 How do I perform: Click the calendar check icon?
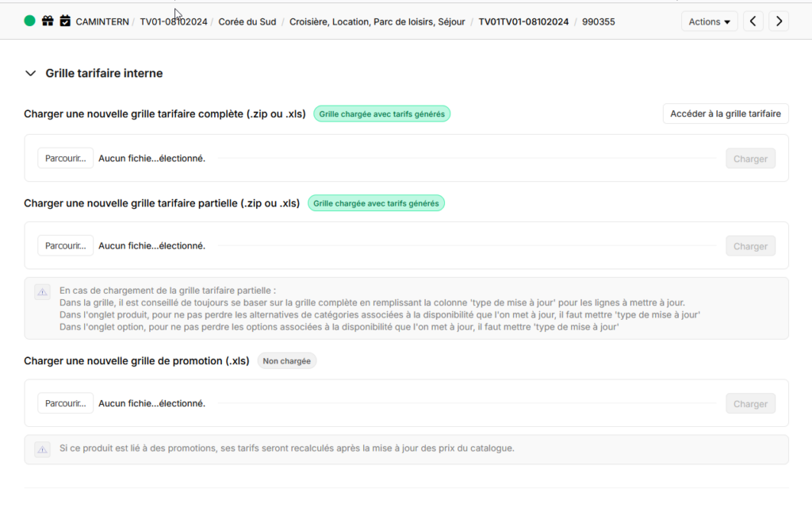65,21
